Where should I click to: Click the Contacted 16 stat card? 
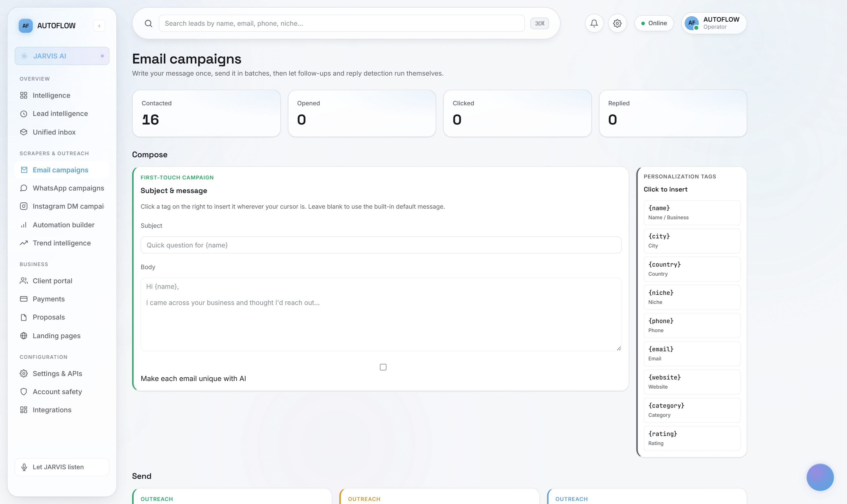pyautogui.click(x=206, y=113)
